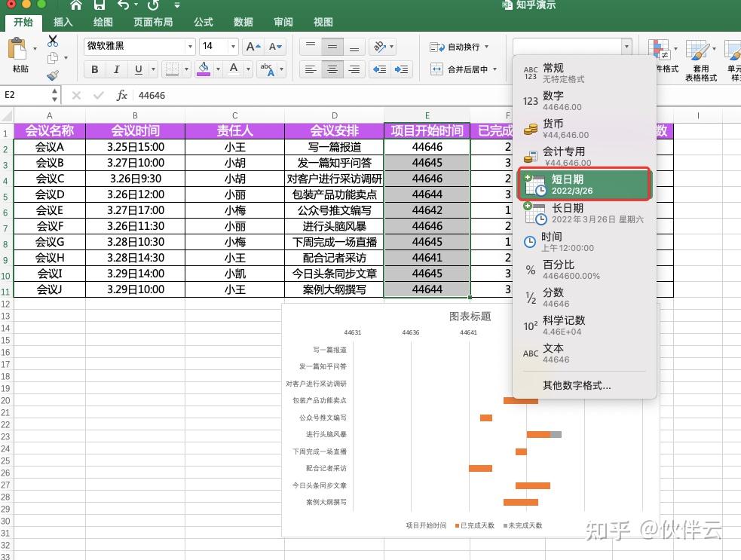This screenshot has width=741, height=560.
Task: Apply the font color A
Action: 234,69
